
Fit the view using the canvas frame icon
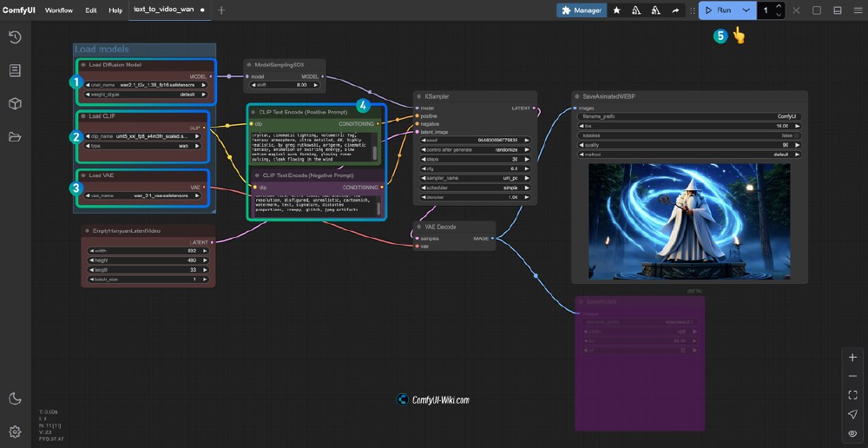pyautogui.click(x=852, y=395)
